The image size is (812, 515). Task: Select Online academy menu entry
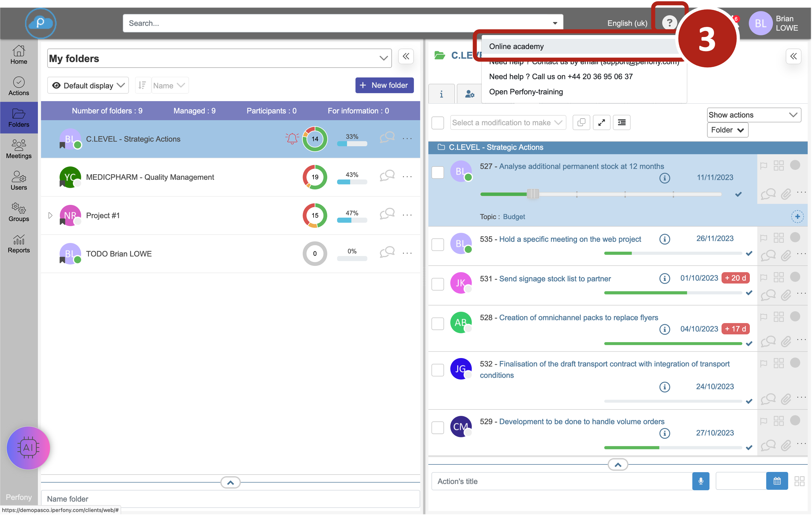pos(516,47)
